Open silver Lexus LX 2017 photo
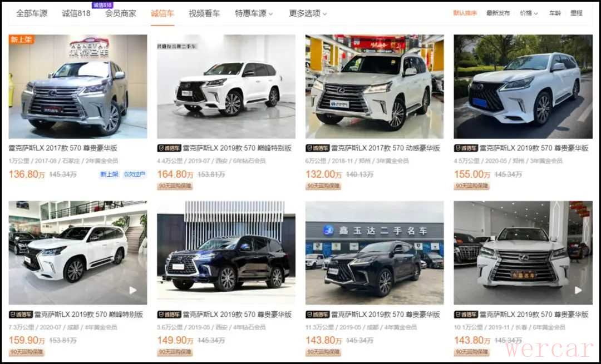601x364 pixels. (78, 87)
